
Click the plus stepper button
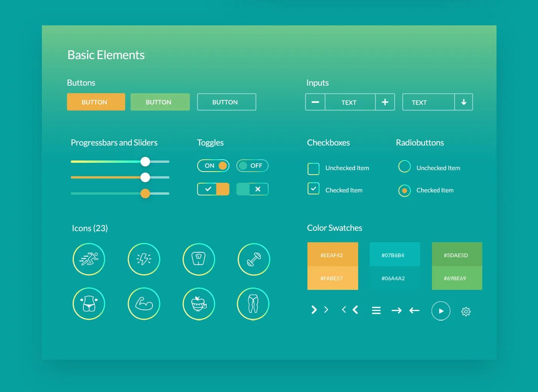point(385,102)
